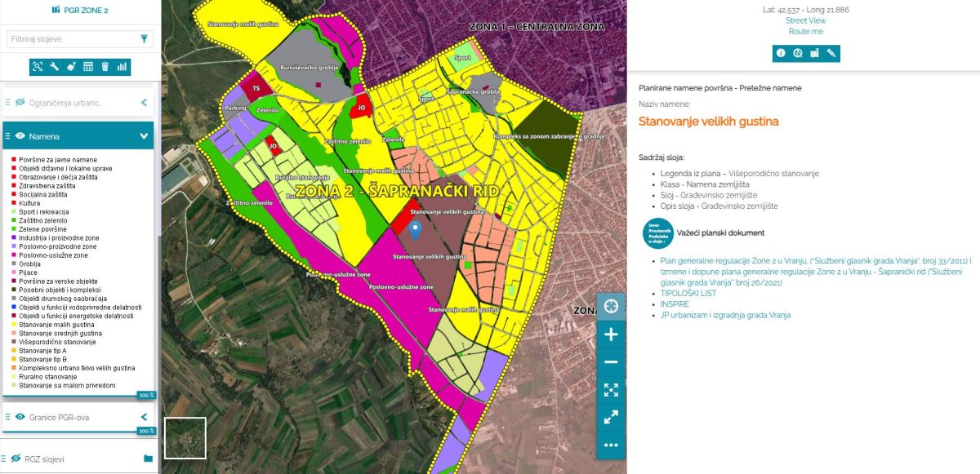Viewport: 980px width, 474px height.
Task: Open the Street View link
Action: (805, 20)
